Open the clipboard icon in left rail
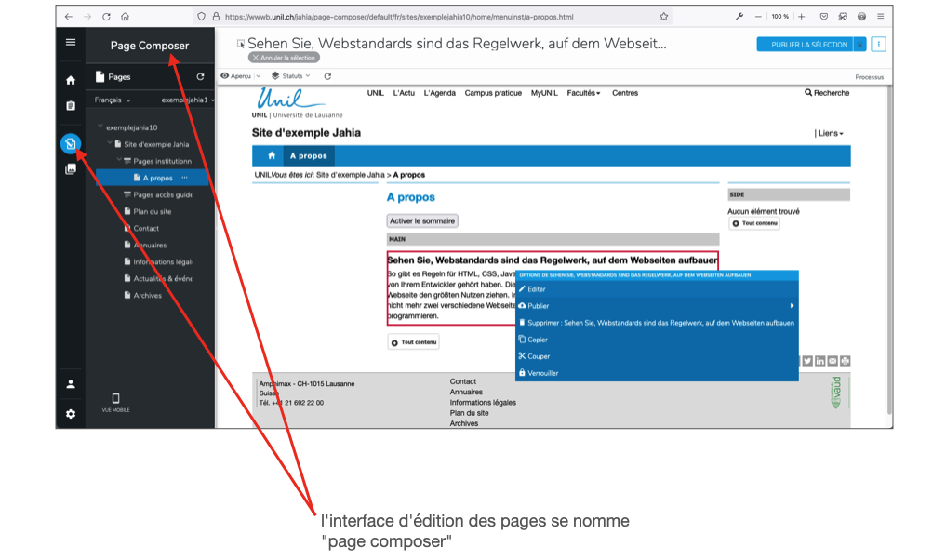The height and width of the screenshot is (560, 946). click(x=71, y=106)
